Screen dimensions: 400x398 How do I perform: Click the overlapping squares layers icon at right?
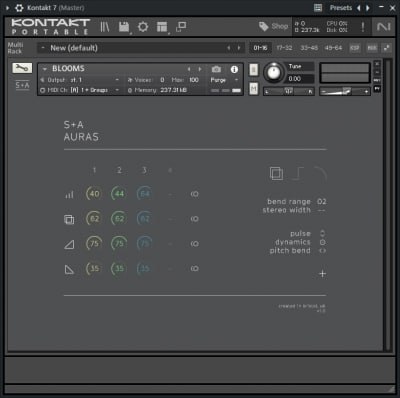tap(276, 173)
